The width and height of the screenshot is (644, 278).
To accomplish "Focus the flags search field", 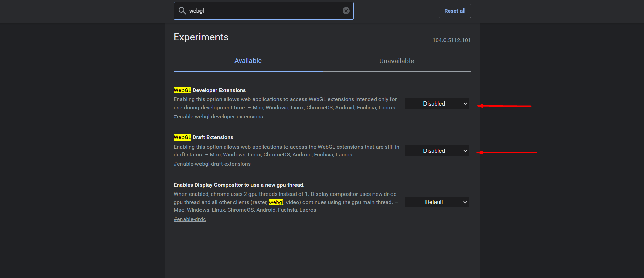I will click(264, 11).
